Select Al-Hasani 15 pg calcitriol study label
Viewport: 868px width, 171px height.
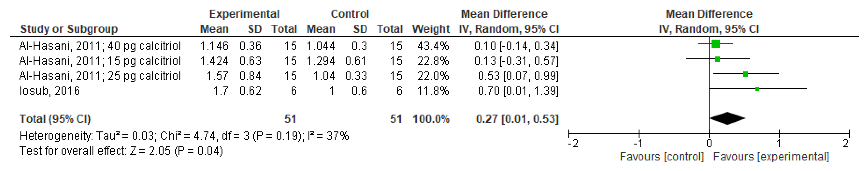(x=100, y=61)
